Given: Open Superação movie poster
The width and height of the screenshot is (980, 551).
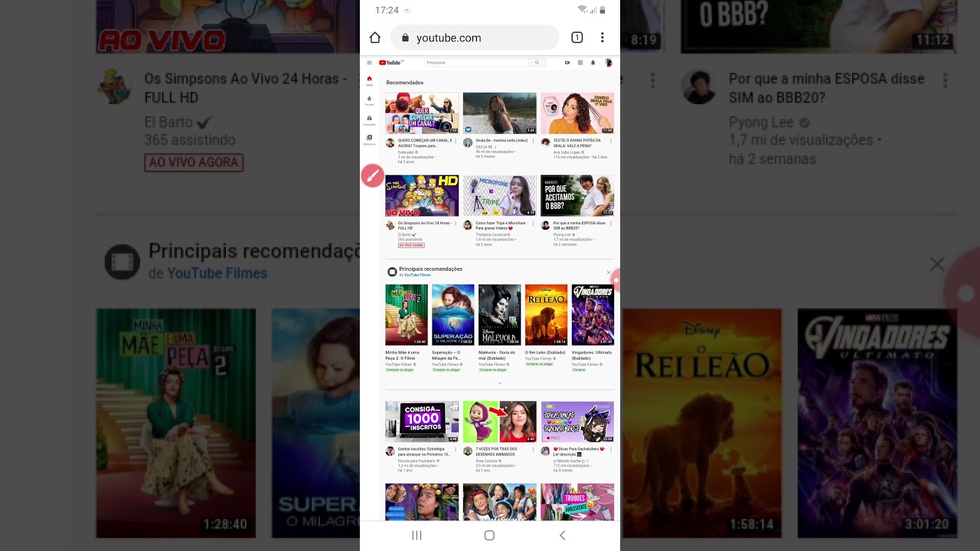Looking at the screenshot, I should tap(453, 315).
